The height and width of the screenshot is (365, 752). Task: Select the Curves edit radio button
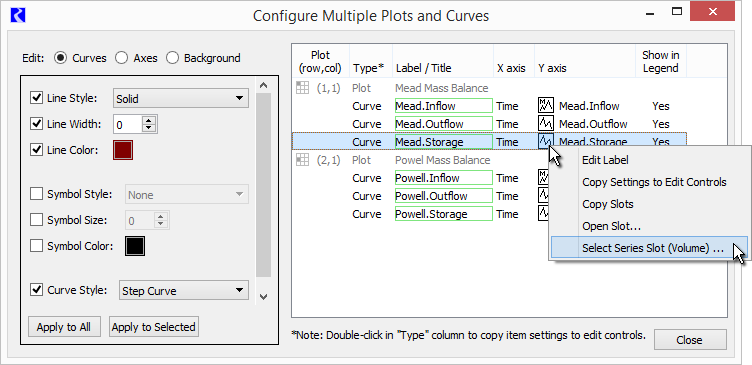coord(60,58)
